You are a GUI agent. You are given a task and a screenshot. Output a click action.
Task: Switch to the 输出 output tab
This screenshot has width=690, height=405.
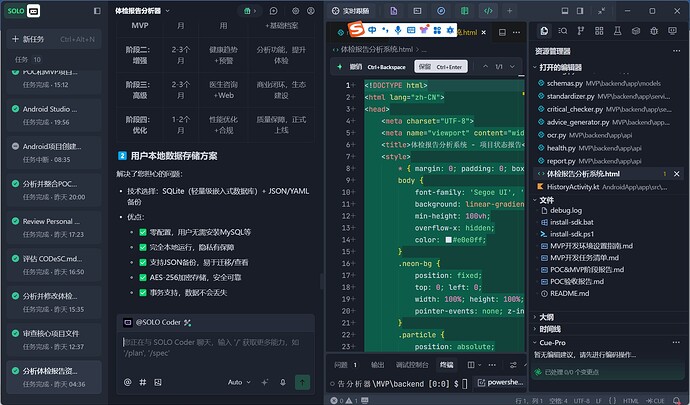[378, 365]
